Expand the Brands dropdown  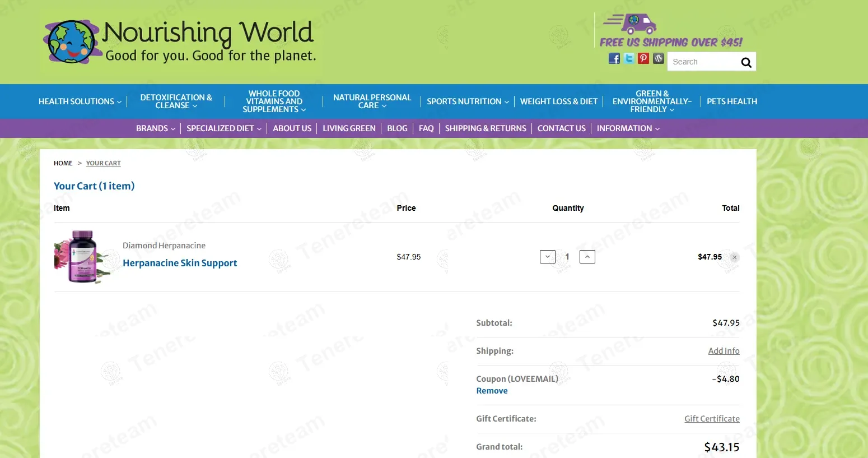point(156,128)
